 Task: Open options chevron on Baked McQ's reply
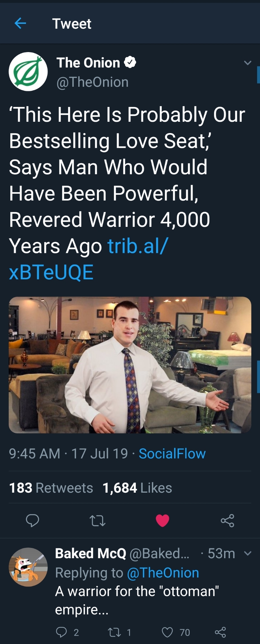point(247,553)
